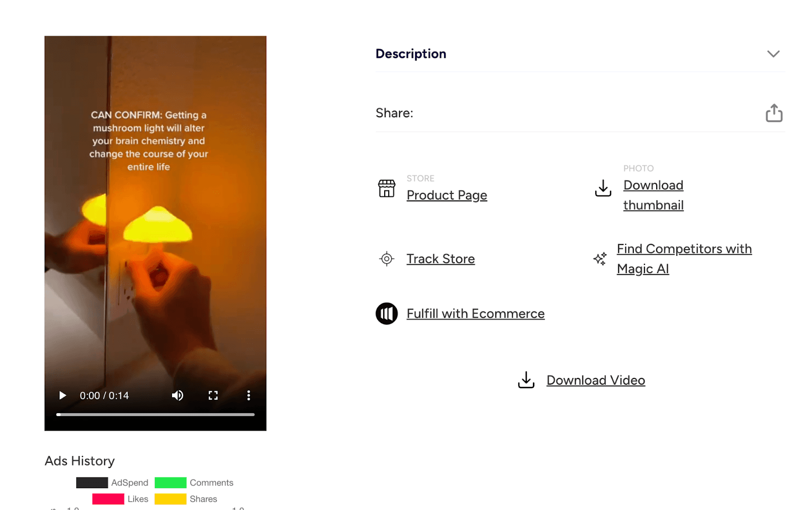Expand details via the chevron arrow
The width and height of the screenshot is (812, 510).
click(774, 54)
